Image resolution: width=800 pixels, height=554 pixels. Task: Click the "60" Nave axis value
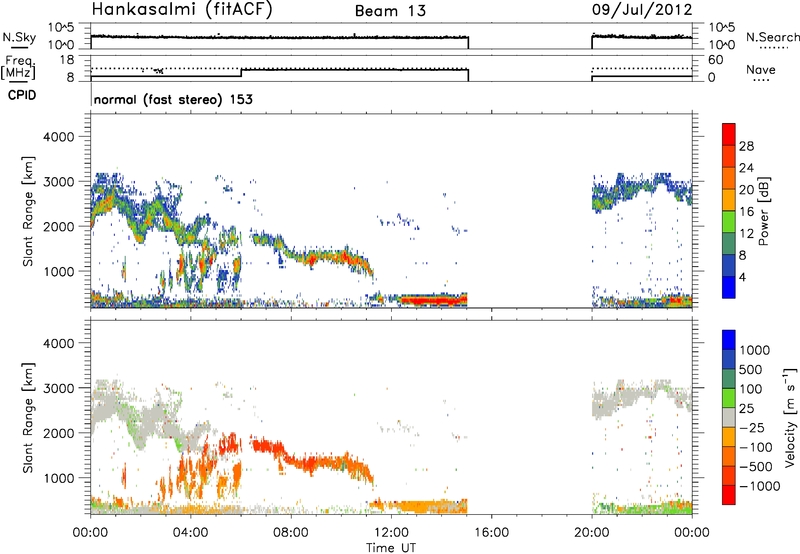tap(715, 60)
